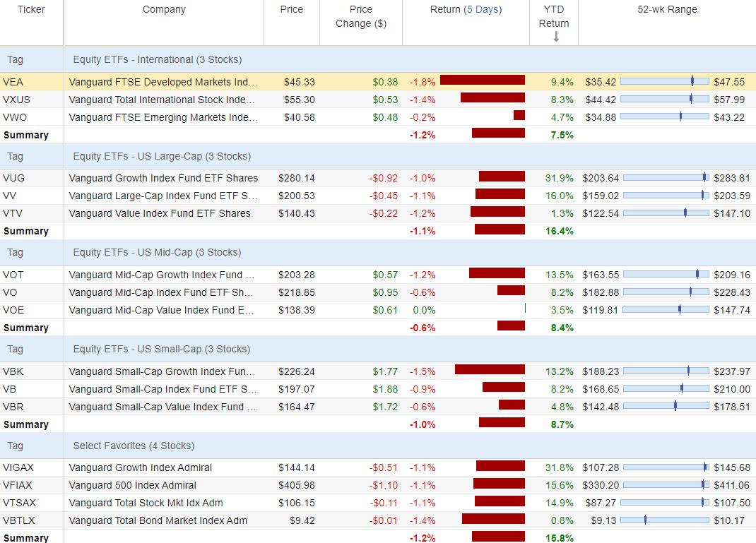Click the VEA 5-day return red bar
Screen dimensions: 756x543
[483, 80]
